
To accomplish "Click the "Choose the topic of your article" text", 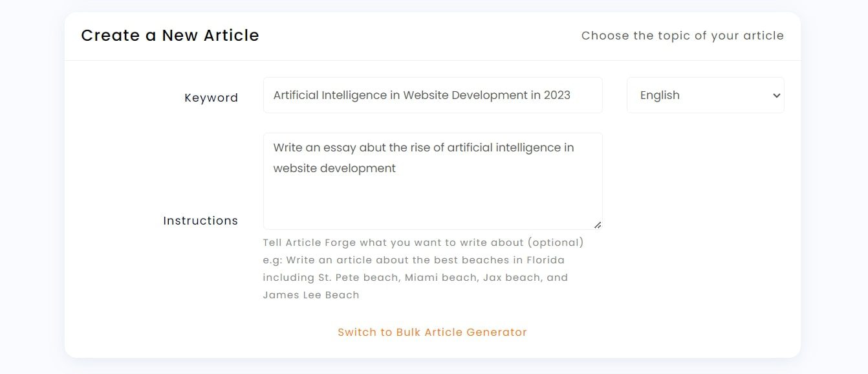I will [682, 36].
